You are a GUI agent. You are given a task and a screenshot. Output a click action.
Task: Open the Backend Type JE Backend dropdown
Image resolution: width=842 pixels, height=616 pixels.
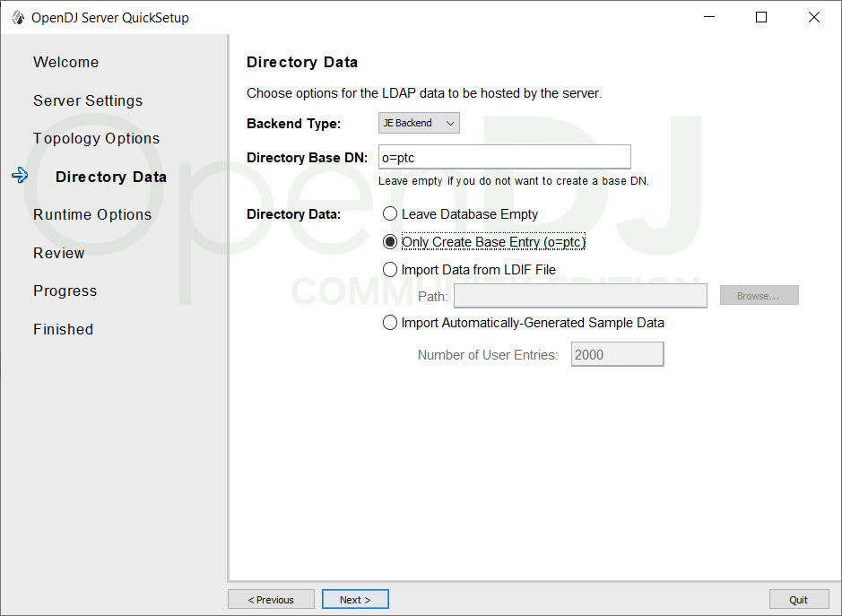tap(419, 123)
